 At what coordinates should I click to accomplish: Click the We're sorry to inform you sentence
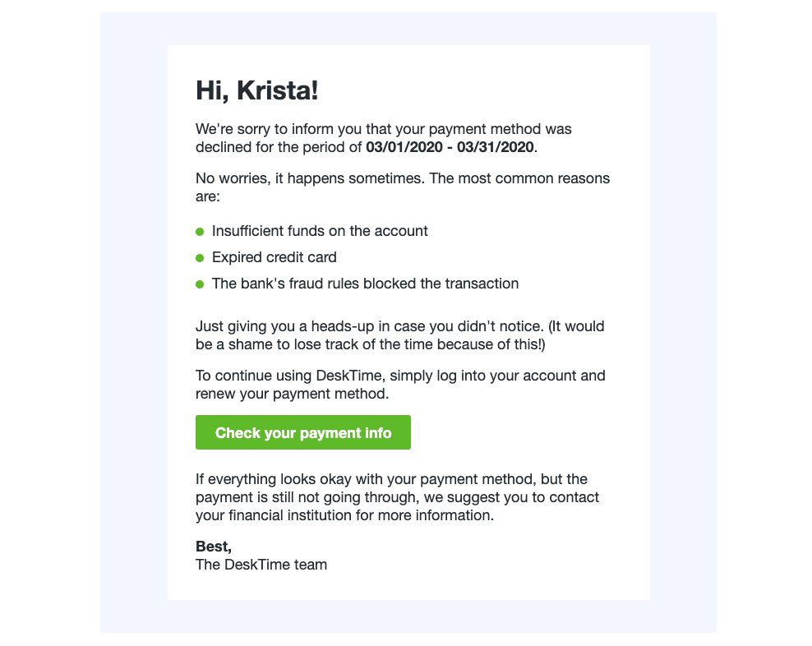pyautogui.click(x=383, y=129)
